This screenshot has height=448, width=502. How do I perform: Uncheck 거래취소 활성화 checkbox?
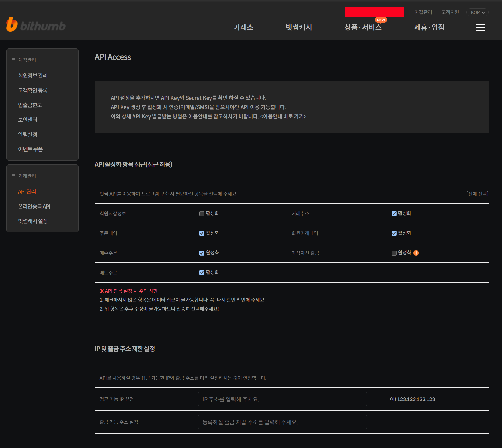394,214
